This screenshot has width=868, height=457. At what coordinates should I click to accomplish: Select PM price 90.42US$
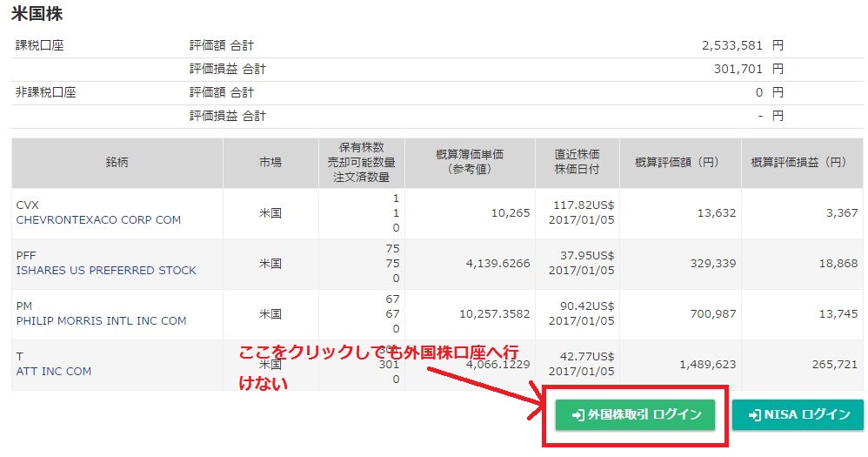(587, 306)
